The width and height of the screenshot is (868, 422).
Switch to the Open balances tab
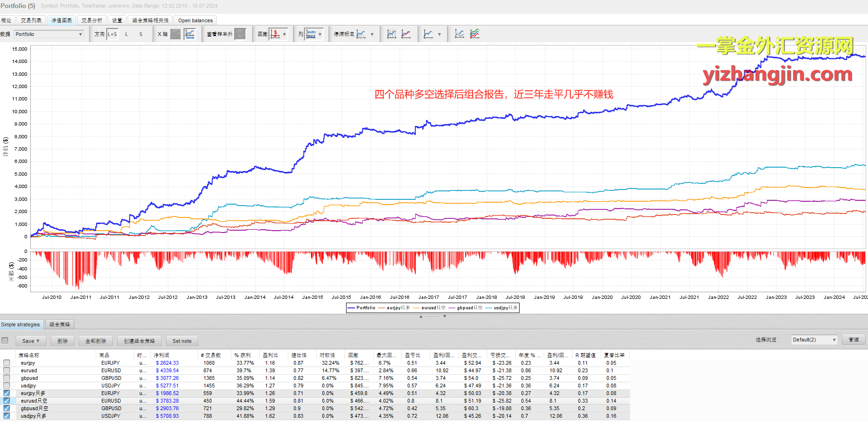(x=195, y=20)
